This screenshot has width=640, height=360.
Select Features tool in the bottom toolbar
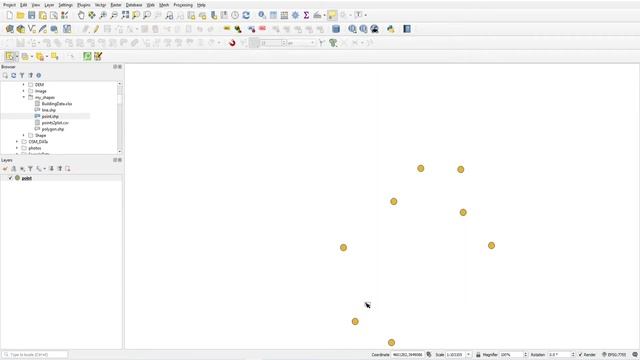[x=9, y=56]
